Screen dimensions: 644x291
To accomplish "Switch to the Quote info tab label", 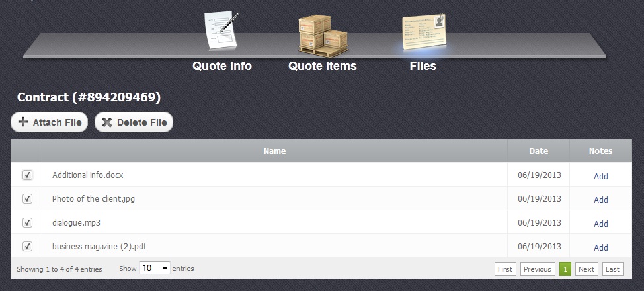I will point(221,66).
